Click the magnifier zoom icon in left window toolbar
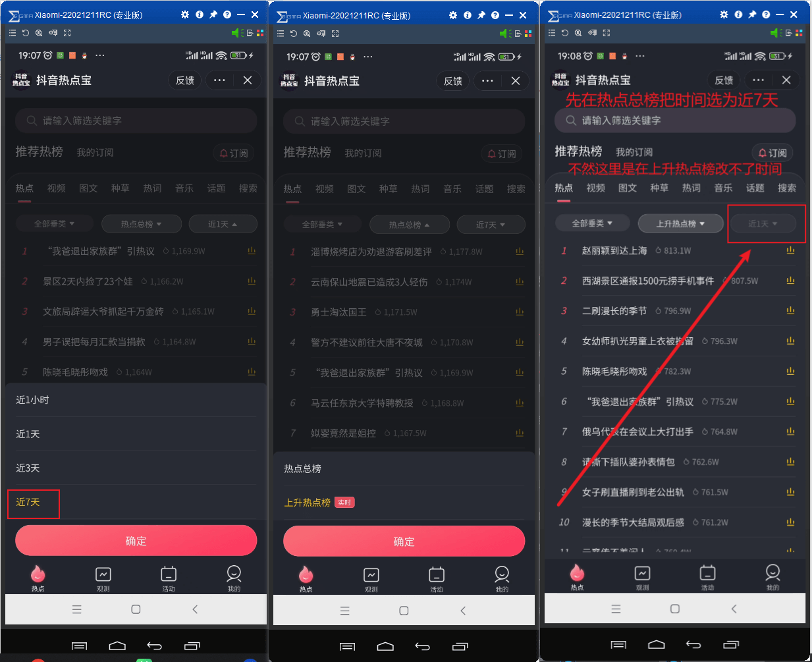812x662 pixels. tap(39, 33)
